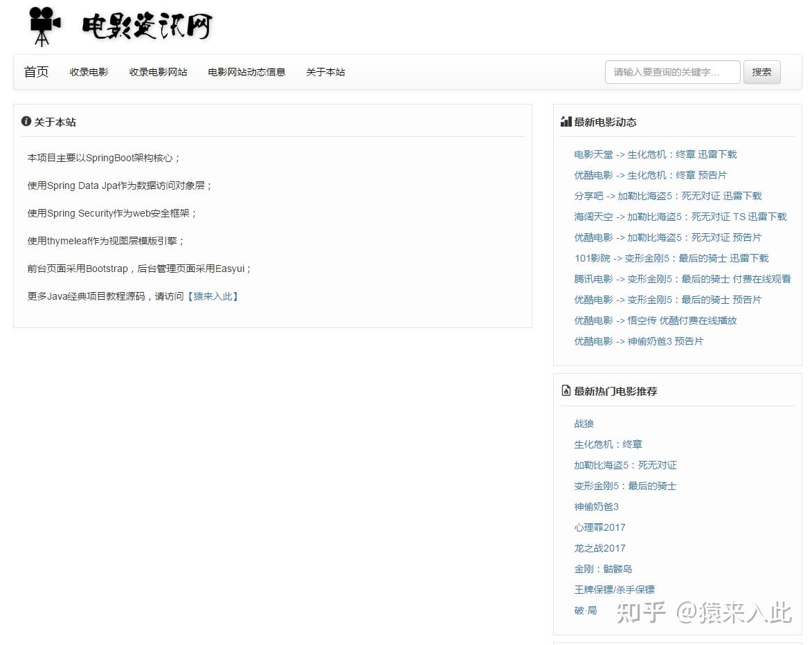
Task: Click the line mentioning thymeleaf
Action: [106, 241]
